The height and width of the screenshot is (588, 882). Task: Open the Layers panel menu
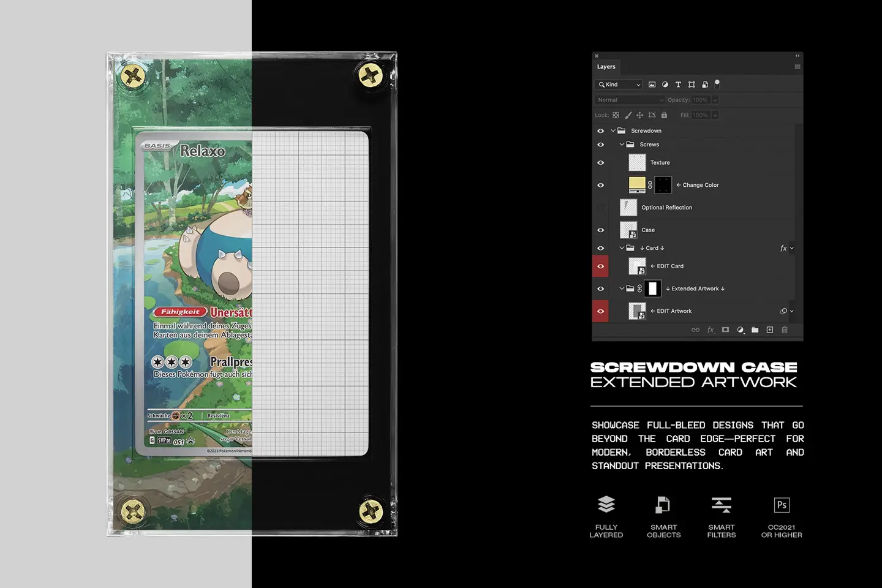click(x=797, y=66)
